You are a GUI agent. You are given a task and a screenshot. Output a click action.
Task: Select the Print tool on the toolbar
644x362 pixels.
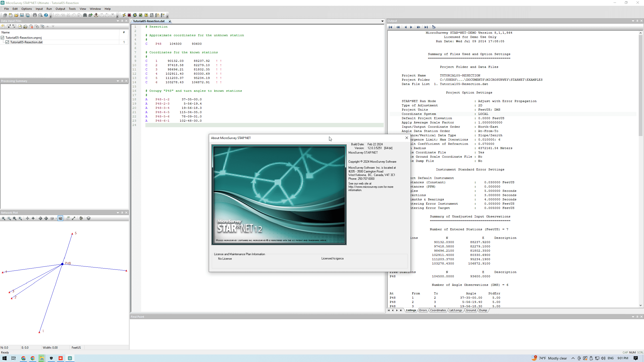[34, 15]
